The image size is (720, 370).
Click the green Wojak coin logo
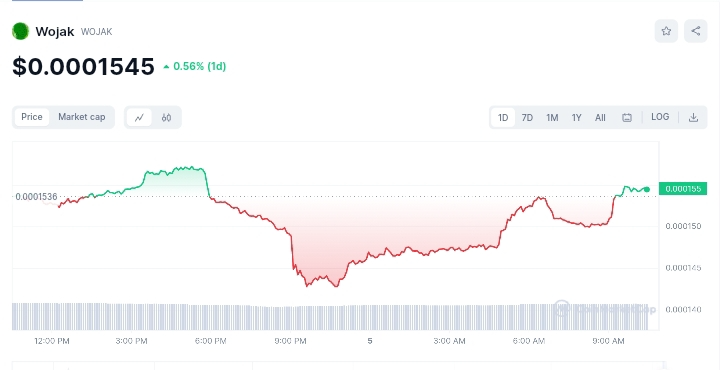(21, 31)
